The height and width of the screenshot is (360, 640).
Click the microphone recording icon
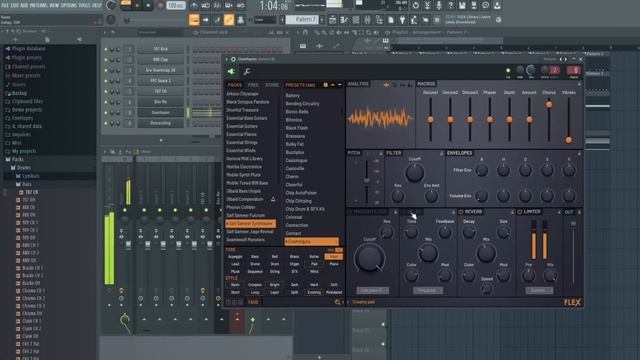[439, 5]
